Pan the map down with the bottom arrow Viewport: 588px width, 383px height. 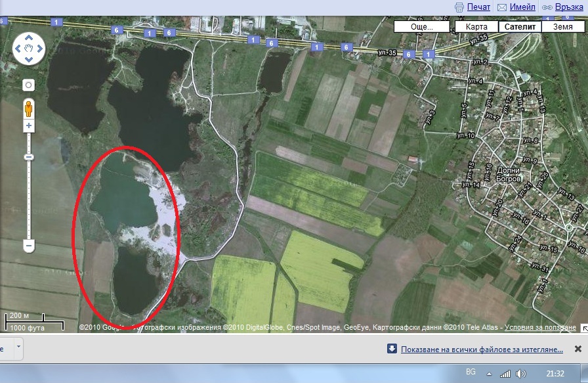click(29, 59)
